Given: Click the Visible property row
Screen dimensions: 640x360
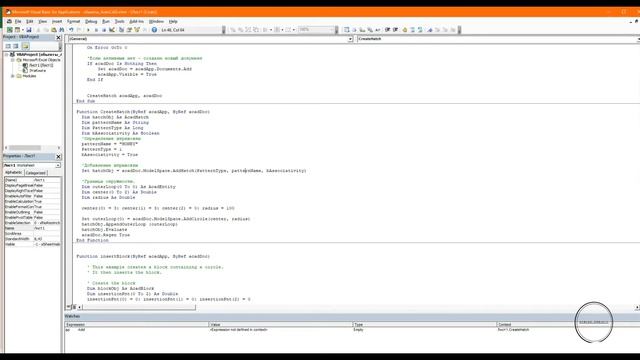Looking at the screenshot, I should coord(32,244).
